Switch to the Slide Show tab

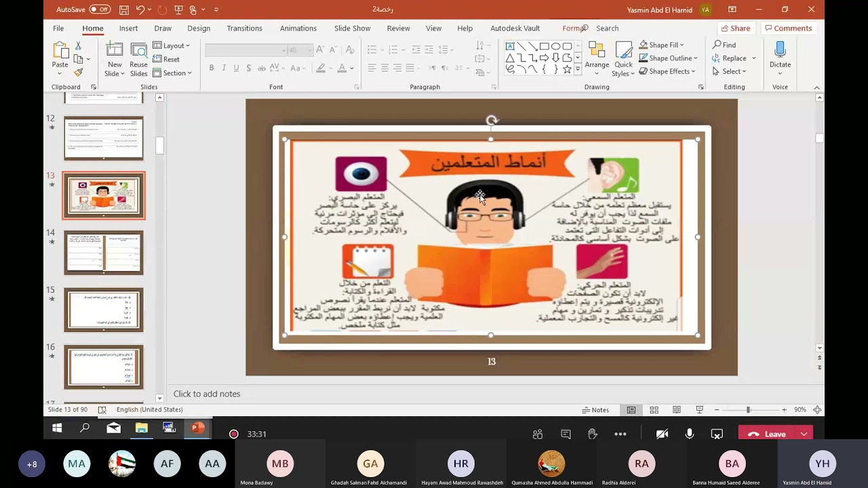tap(352, 28)
